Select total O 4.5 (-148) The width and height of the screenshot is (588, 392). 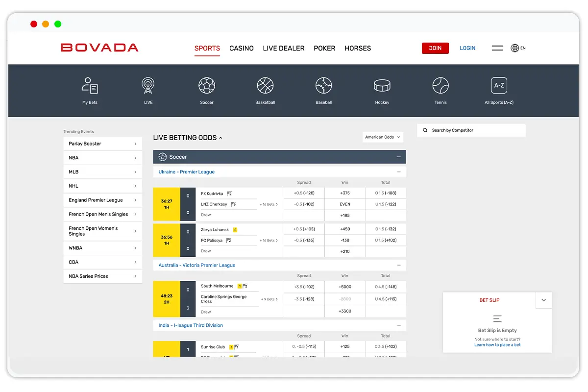[x=386, y=287]
